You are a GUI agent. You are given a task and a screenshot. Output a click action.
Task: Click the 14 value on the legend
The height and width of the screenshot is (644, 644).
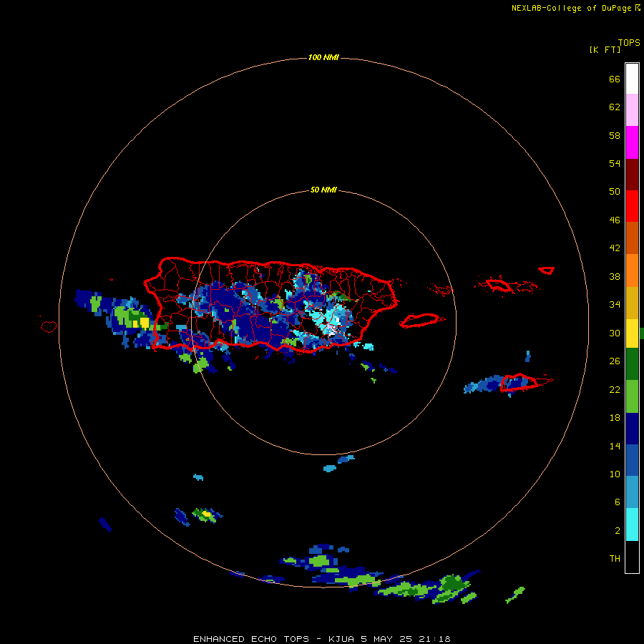615,446
